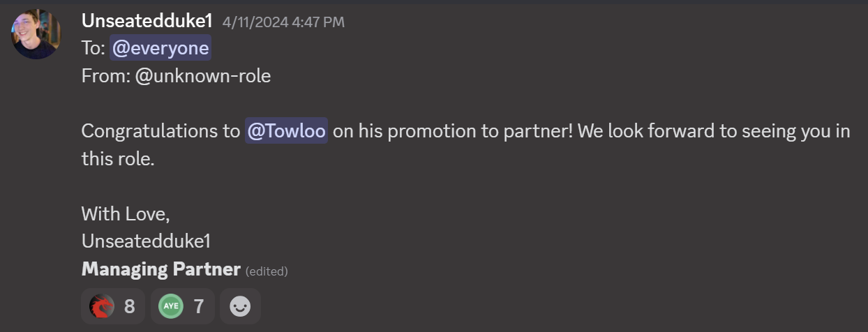Click the bold Managing Partner text
868x332 pixels.
161,269
